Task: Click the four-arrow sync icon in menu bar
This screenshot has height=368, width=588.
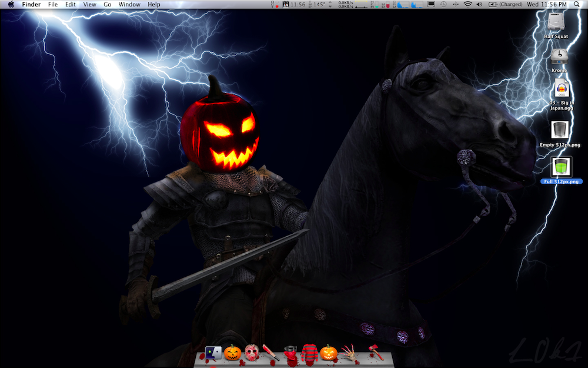Action: tap(456, 5)
